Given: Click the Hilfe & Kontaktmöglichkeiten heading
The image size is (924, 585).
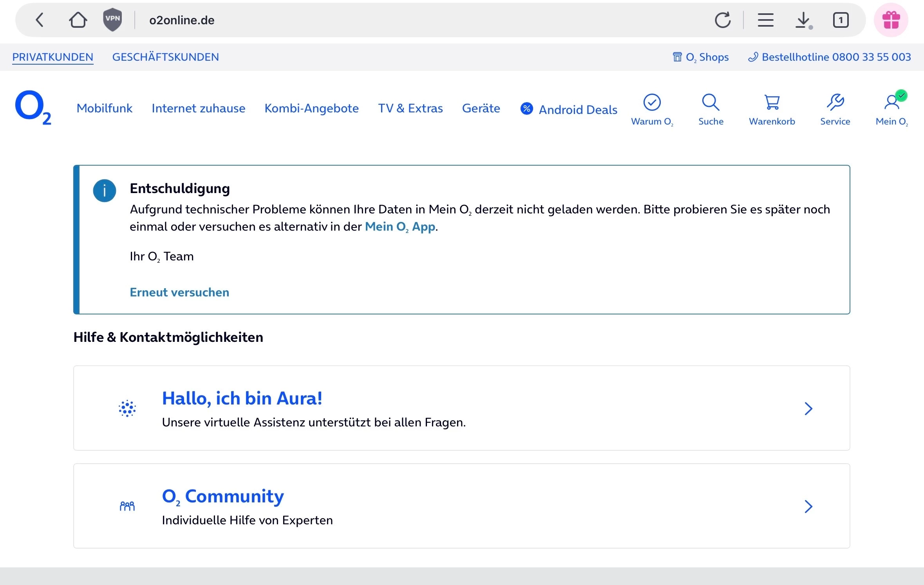Looking at the screenshot, I should pyautogui.click(x=168, y=338).
